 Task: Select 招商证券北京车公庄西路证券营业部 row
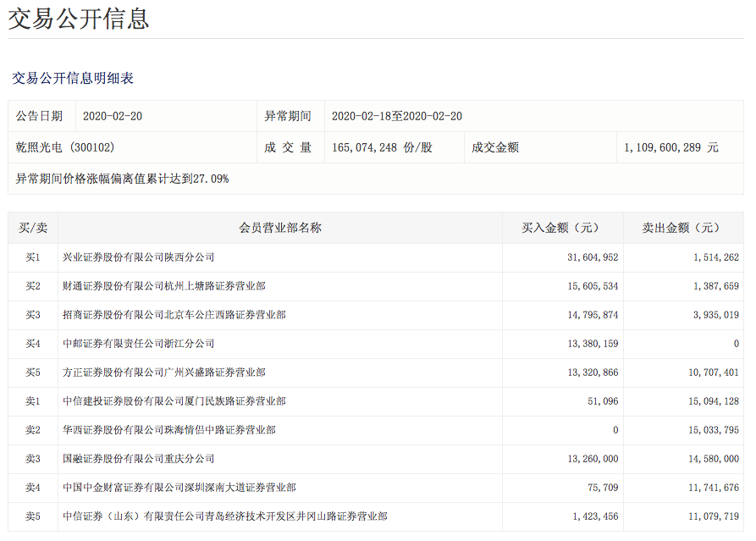[x=174, y=315]
